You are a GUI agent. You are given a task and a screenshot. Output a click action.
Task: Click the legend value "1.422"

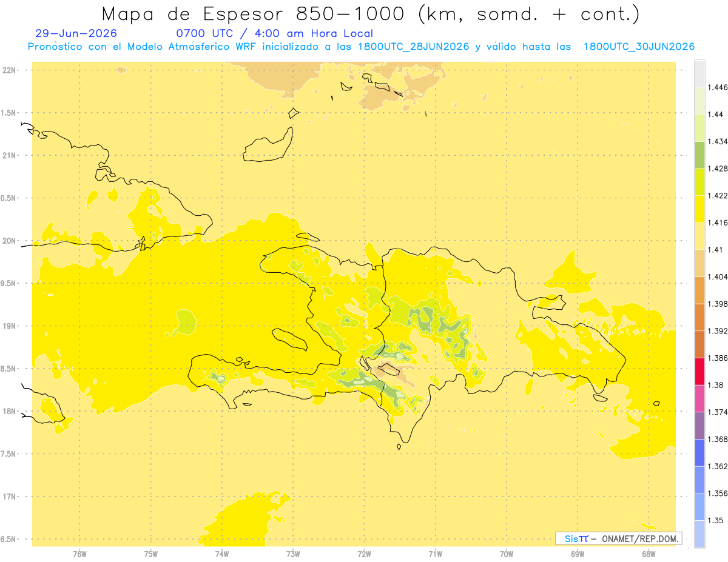tap(717, 195)
